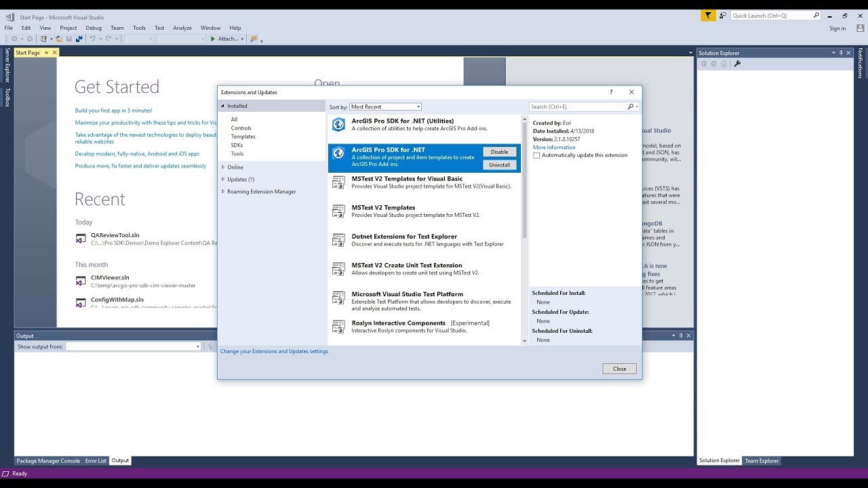Open the Solution Explorer window position dropdown
This screenshot has width=868, height=488.
pyautogui.click(x=833, y=53)
